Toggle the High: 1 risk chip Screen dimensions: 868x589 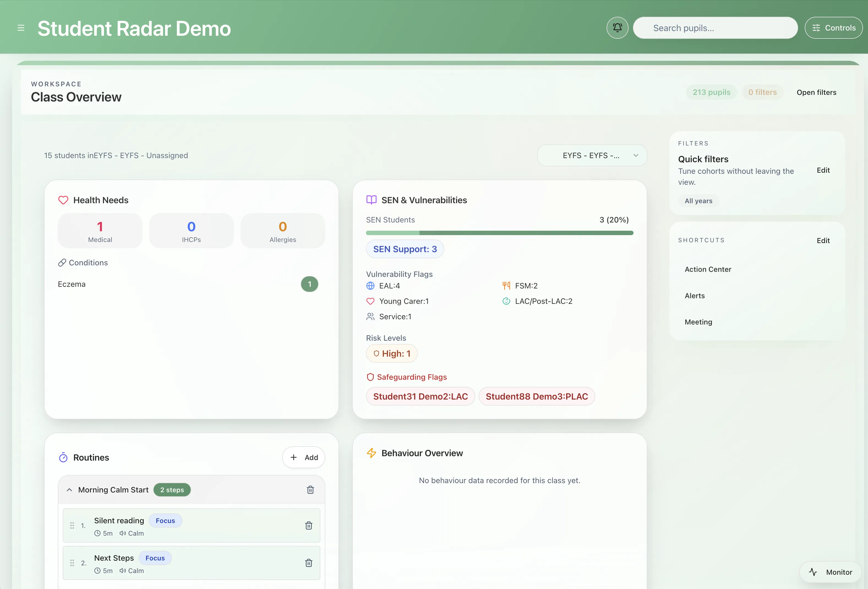(391, 353)
